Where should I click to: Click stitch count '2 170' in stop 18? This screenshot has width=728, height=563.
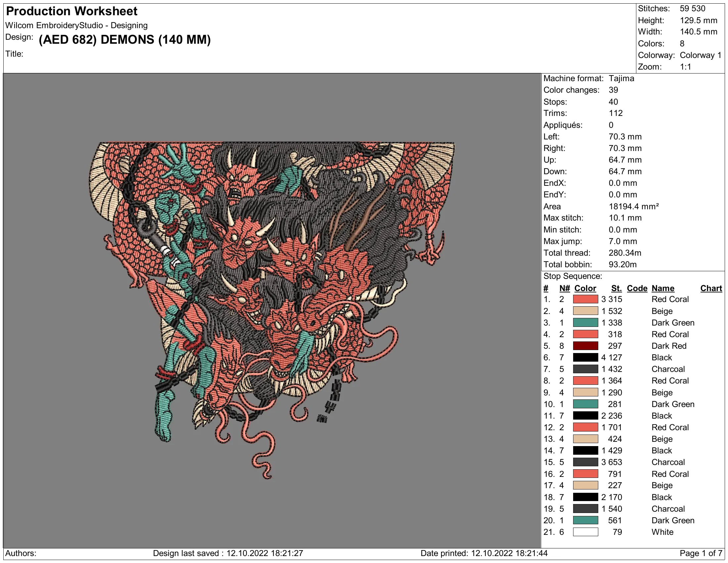(x=612, y=497)
